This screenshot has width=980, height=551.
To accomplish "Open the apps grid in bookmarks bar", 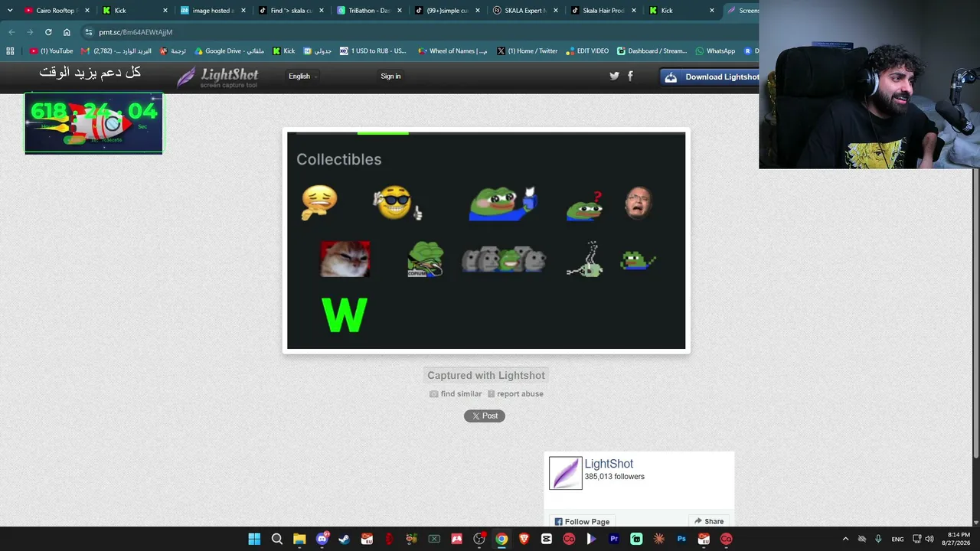I will point(10,51).
